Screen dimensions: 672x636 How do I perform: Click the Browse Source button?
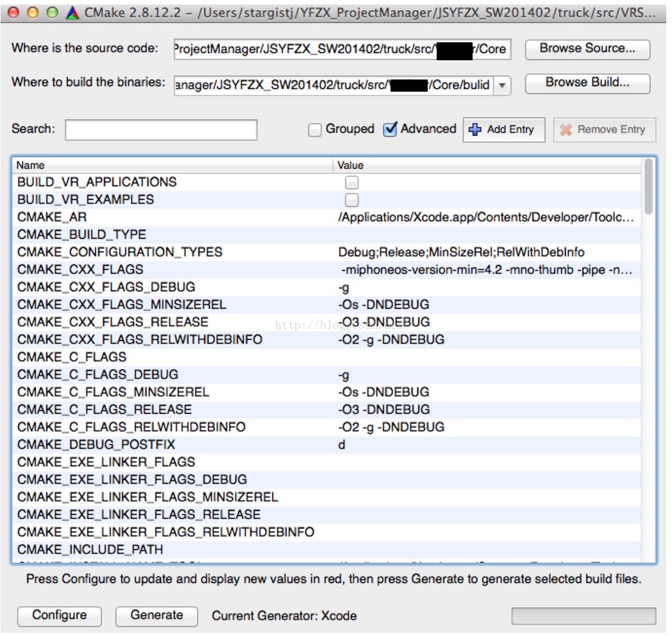click(x=587, y=49)
